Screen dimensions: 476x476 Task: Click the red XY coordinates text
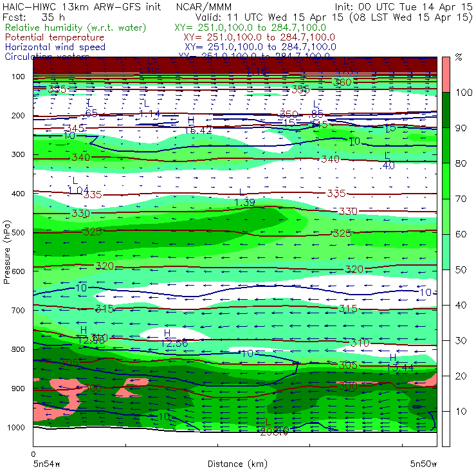coord(259,37)
